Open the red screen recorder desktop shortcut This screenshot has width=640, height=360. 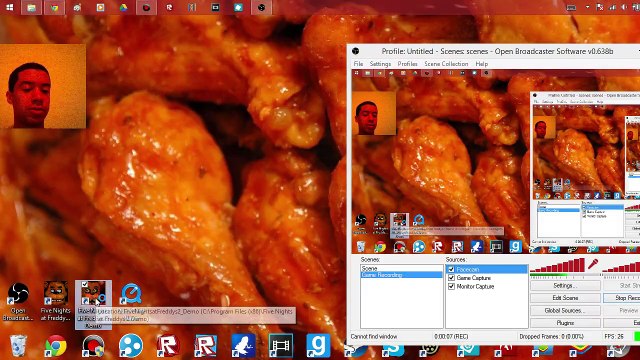point(93,346)
